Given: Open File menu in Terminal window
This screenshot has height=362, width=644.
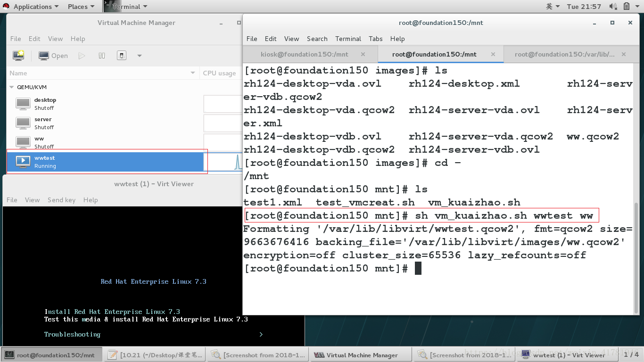Looking at the screenshot, I should [252, 39].
